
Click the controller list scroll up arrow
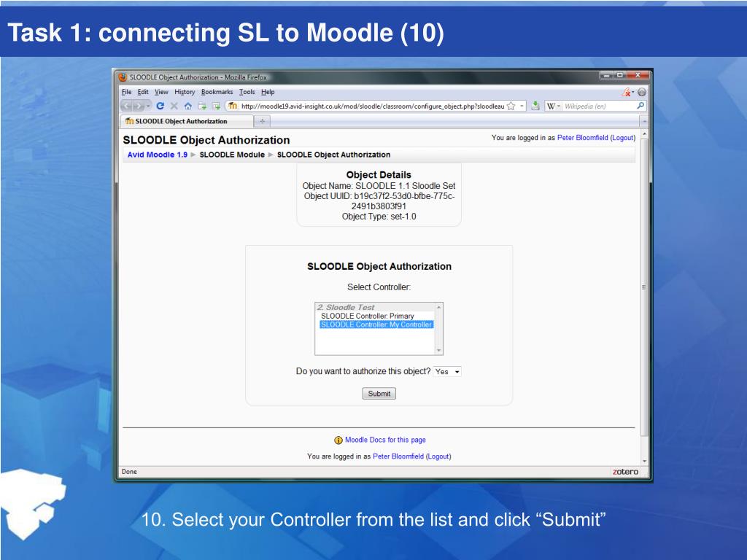point(438,307)
